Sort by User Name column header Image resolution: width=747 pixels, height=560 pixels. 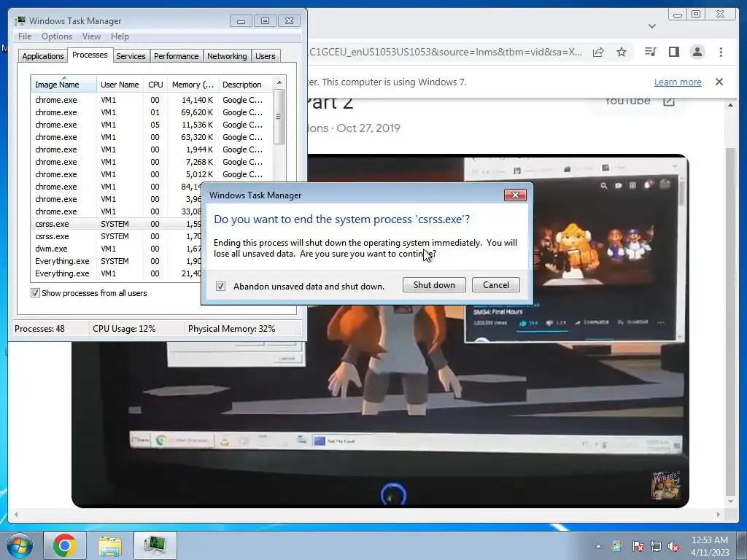point(120,85)
